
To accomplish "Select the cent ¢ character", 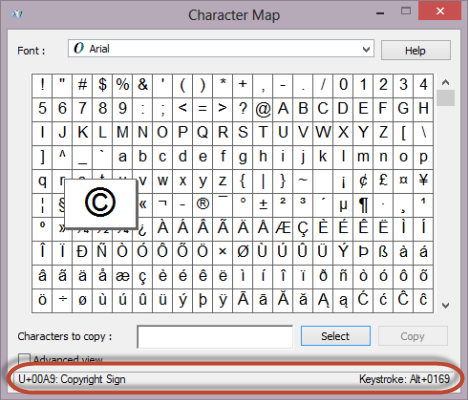I will point(363,180).
